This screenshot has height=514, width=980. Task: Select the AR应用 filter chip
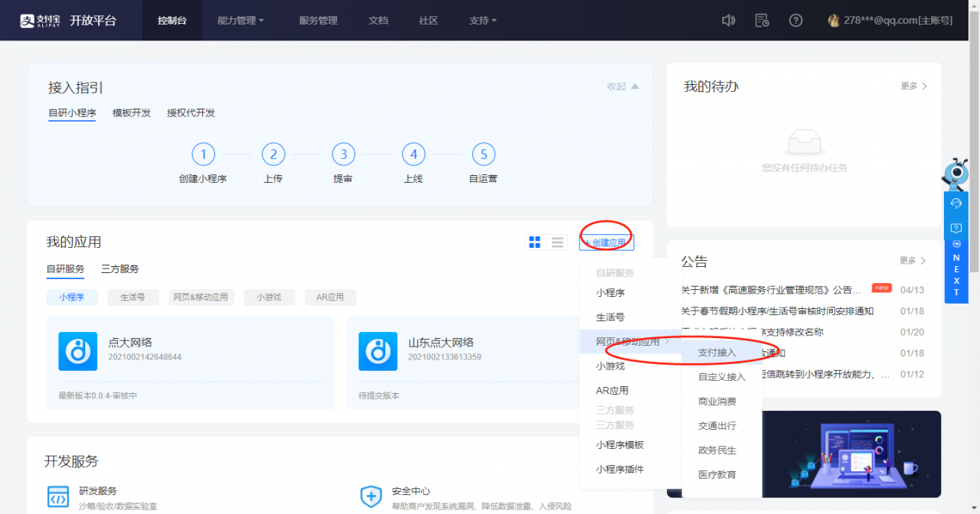coord(331,298)
